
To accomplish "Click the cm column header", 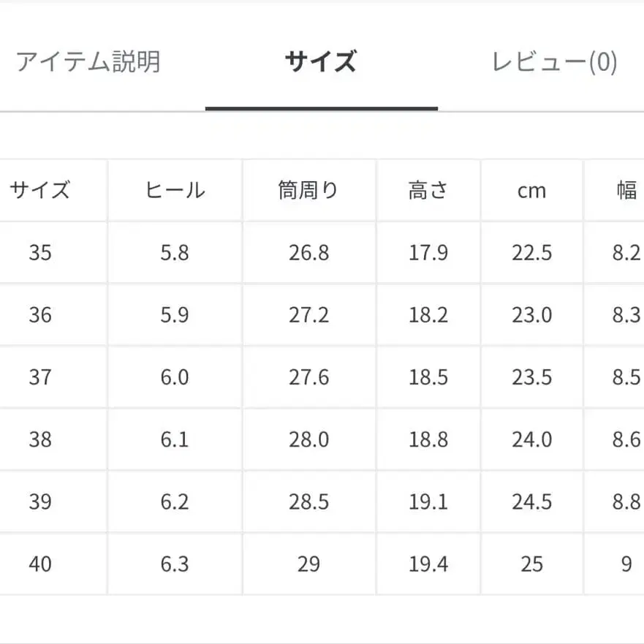I will (x=532, y=190).
